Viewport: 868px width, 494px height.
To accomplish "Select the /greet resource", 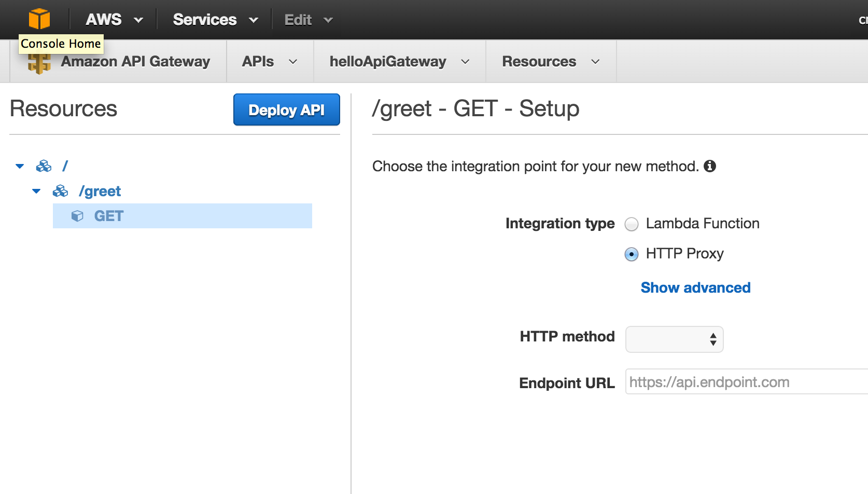I will (100, 191).
